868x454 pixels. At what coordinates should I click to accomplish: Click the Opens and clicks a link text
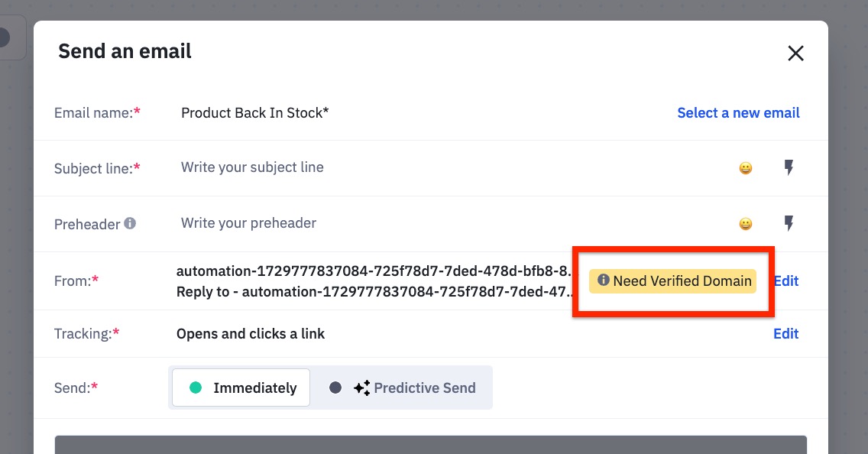pyautogui.click(x=251, y=333)
